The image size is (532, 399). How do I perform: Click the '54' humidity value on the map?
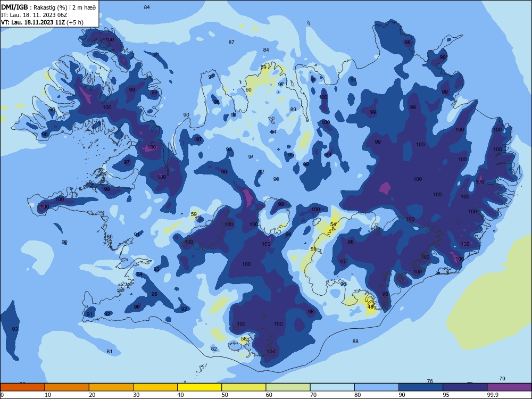coord(333,225)
